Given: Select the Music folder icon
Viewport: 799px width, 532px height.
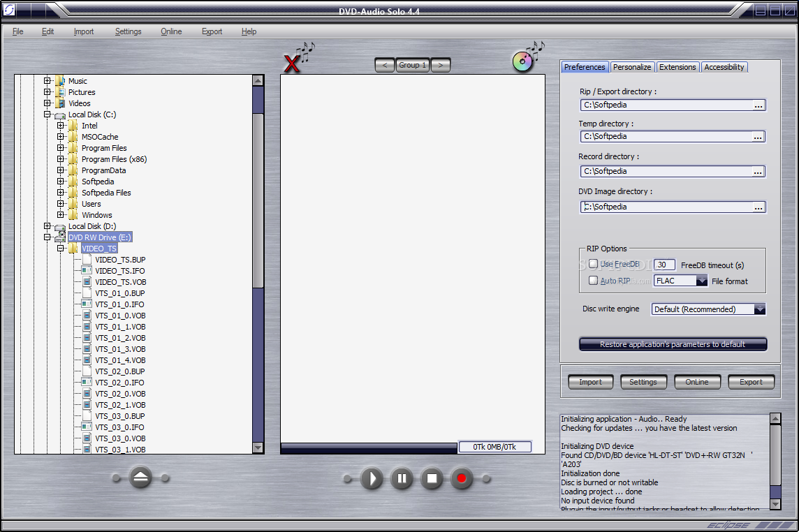Looking at the screenshot, I should (x=60, y=80).
